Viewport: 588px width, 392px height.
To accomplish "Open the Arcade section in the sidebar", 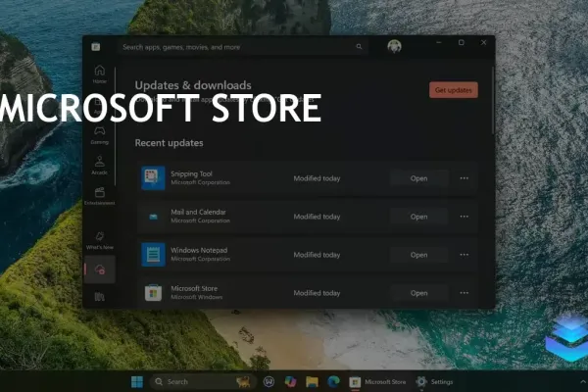I will point(99,166).
